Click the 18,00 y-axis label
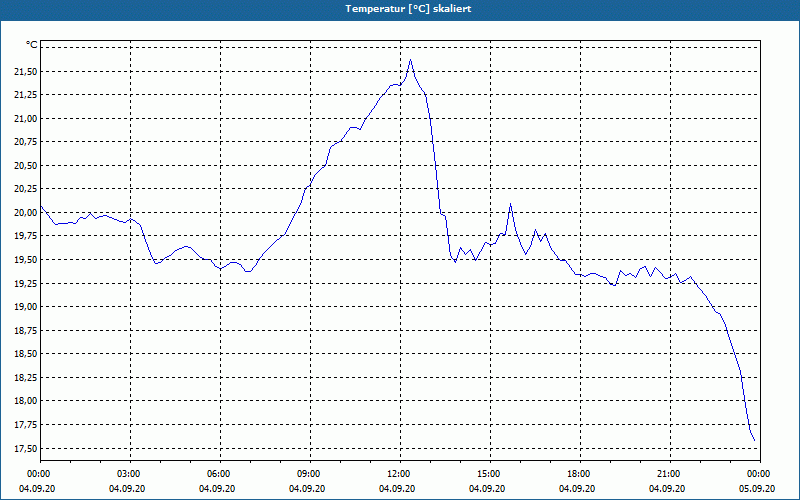 (x=26, y=401)
